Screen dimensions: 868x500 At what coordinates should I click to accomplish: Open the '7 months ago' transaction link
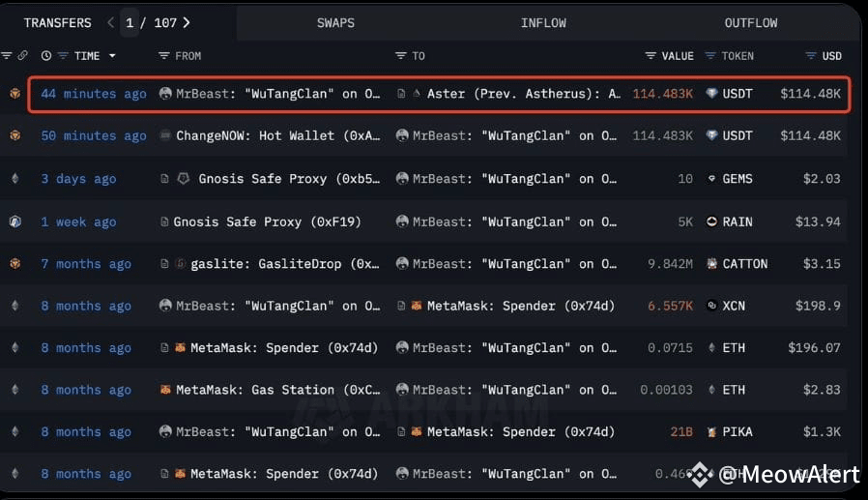click(86, 264)
